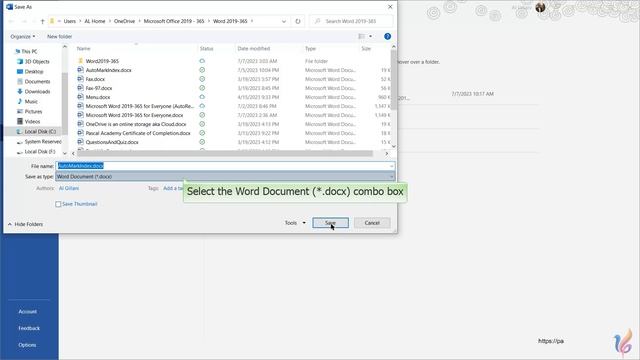Click the New folder button

[59, 36]
